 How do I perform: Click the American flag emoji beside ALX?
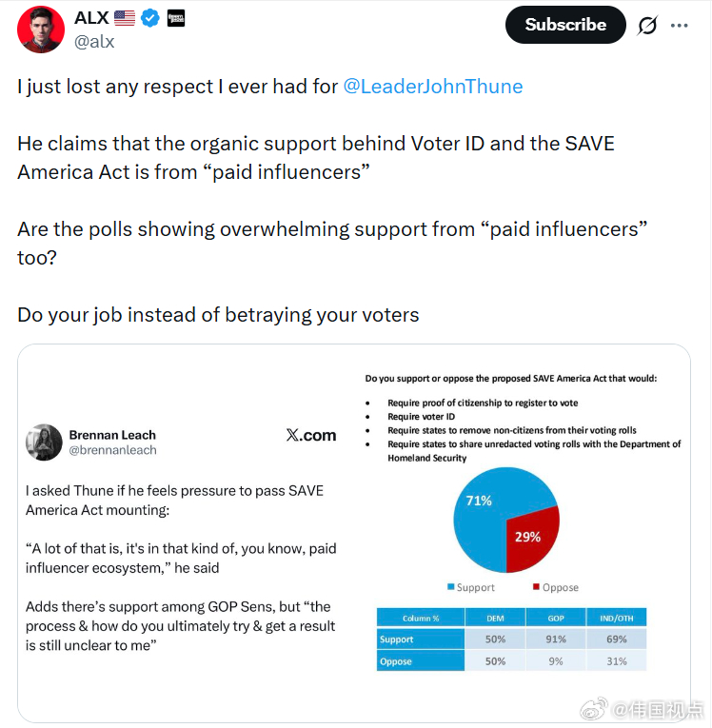[x=125, y=17]
